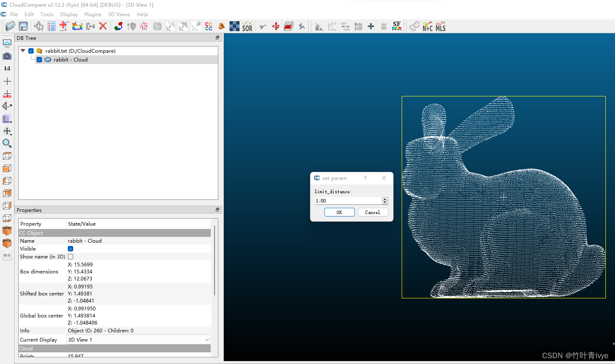Open the SF color scale manager icon
The width and height of the screenshot is (615, 364).
tap(397, 27)
